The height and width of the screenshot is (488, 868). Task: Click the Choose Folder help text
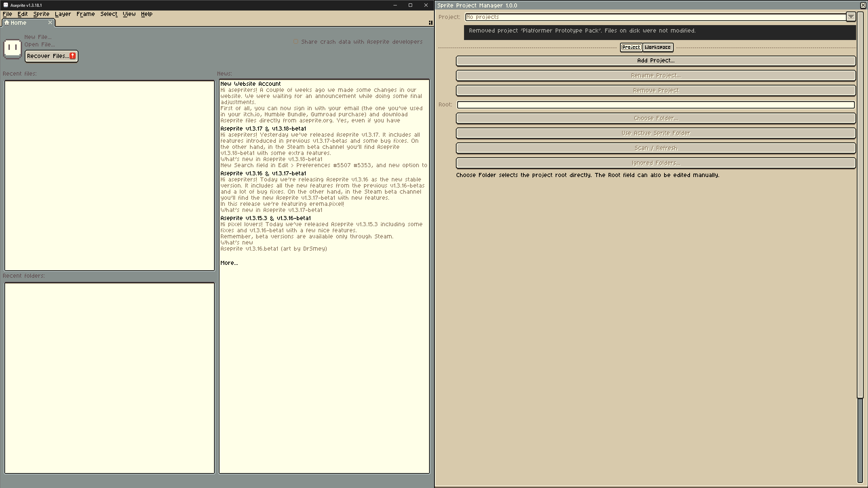pyautogui.click(x=587, y=175)
